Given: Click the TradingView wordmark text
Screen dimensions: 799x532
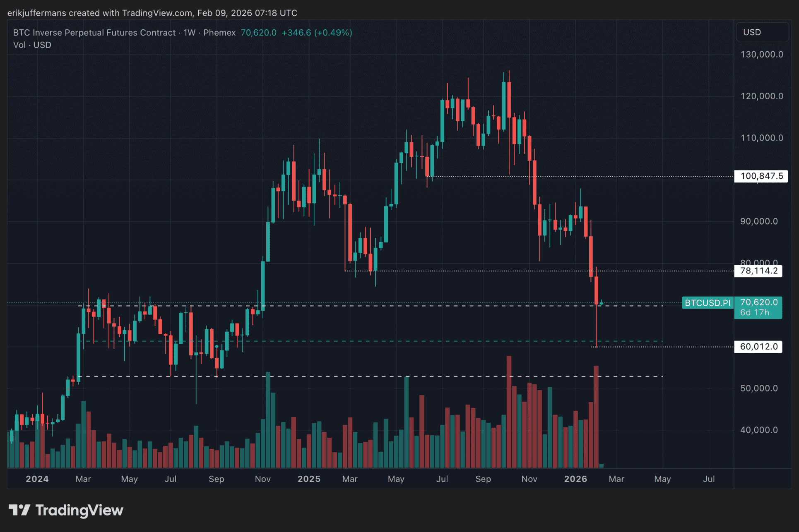Looking at the screenshot, I should [x=79, y=510].
